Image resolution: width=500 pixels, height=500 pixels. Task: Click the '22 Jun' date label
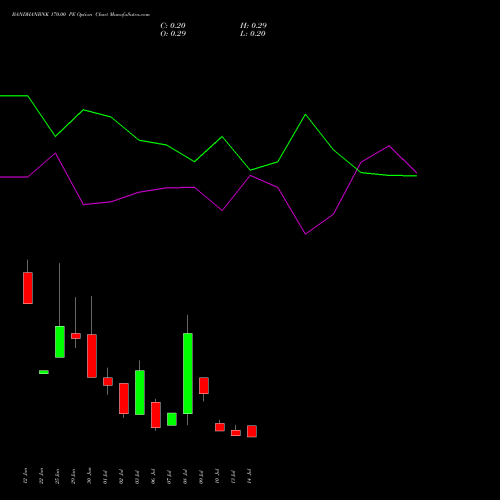pos(41,476)
